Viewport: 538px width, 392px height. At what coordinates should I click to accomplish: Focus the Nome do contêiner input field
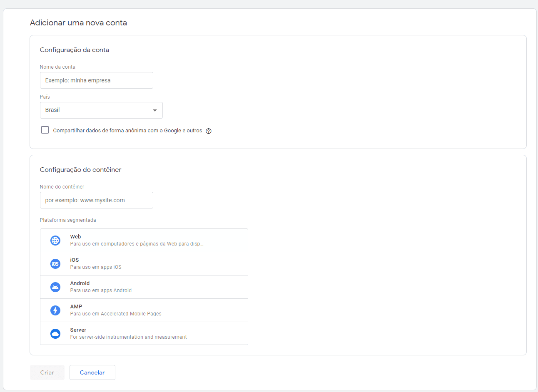point(96,200)
